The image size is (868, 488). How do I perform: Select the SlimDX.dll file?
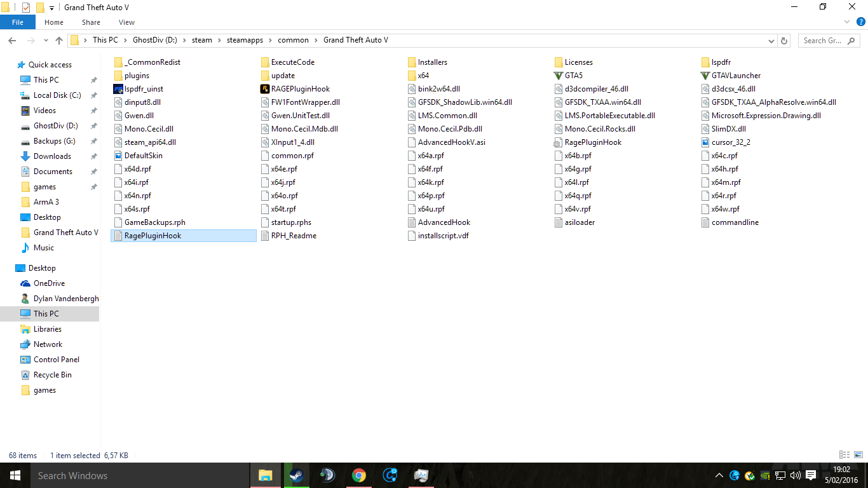coord(724,129)
